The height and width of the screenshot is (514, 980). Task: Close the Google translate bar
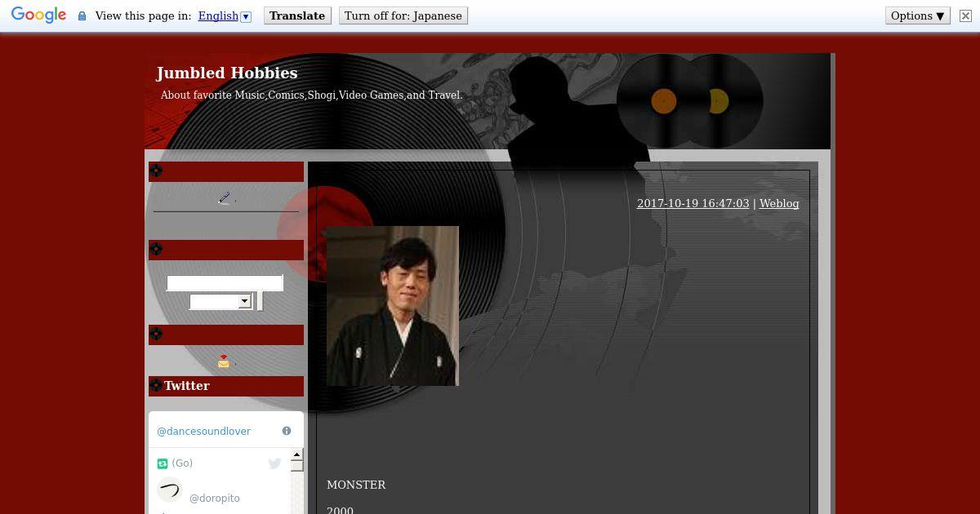[965, 16]
